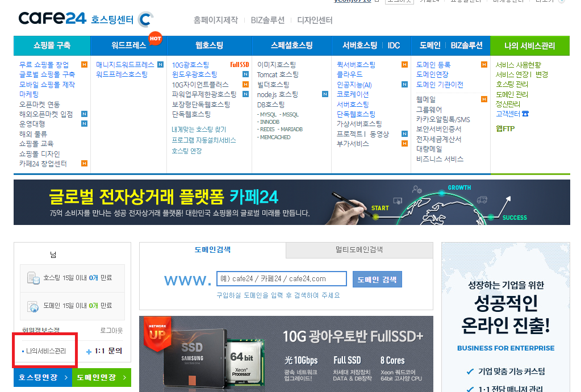This screenshot has width=581, height=392.
Task: Open the 쇼핑몰 구축 menu tab
Action: point(52,45)
